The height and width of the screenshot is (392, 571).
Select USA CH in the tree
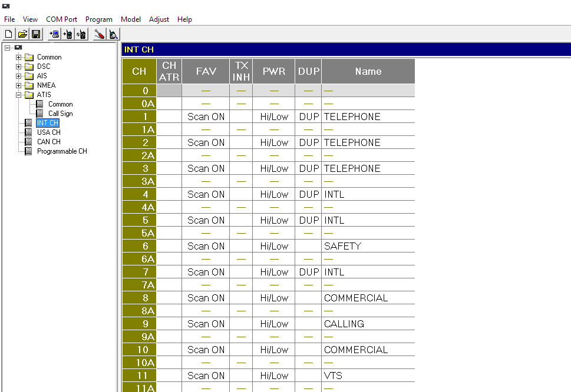48,132
